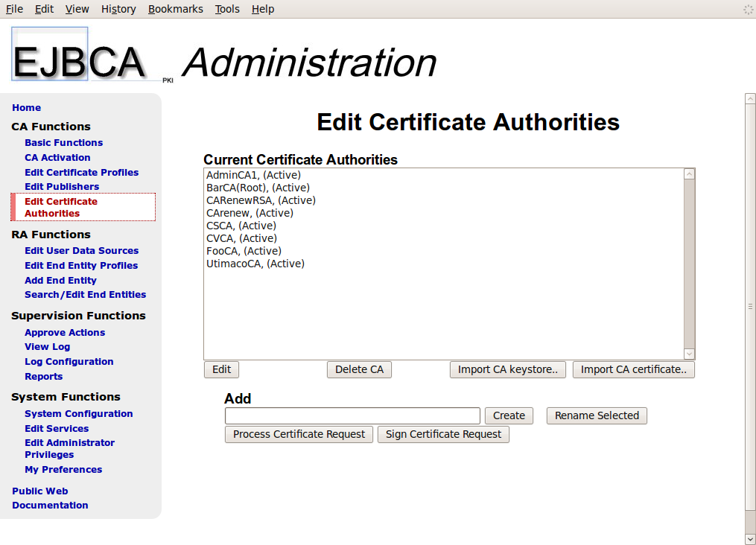Open the Tools menu
The height and width of the screenshot is (545, 756).
pyautogui.click(x=227, y=9)
